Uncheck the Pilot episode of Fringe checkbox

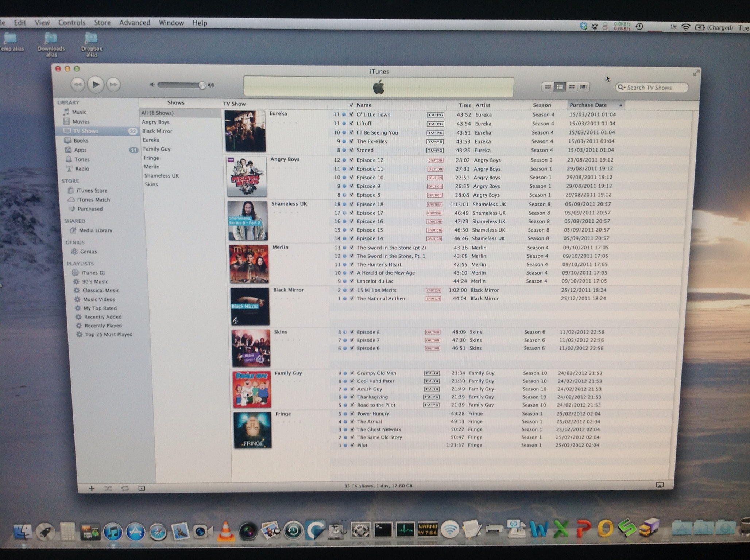click(352, 445)
